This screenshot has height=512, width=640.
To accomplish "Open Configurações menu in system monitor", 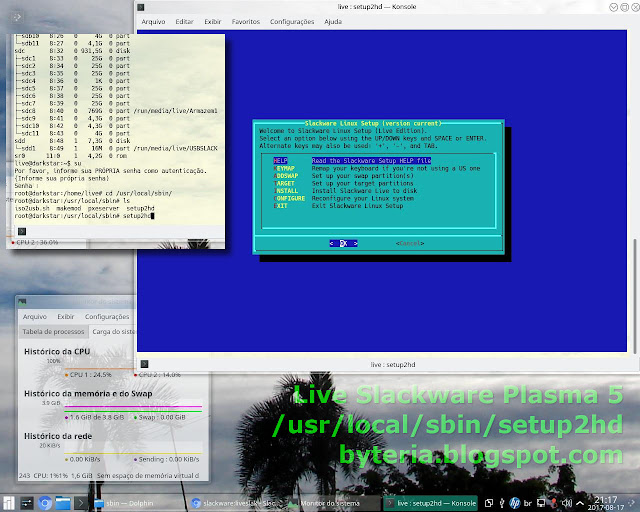I will pyautogui.click(x=107, y=316).
